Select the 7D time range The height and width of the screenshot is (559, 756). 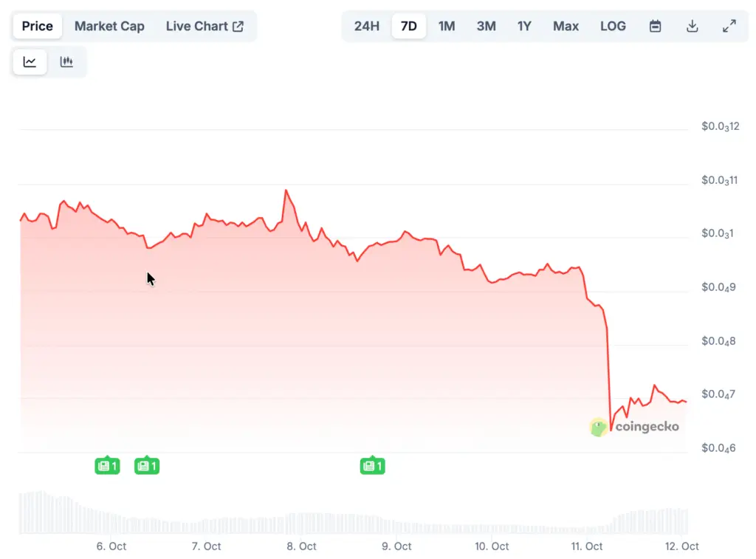[408, 27]
